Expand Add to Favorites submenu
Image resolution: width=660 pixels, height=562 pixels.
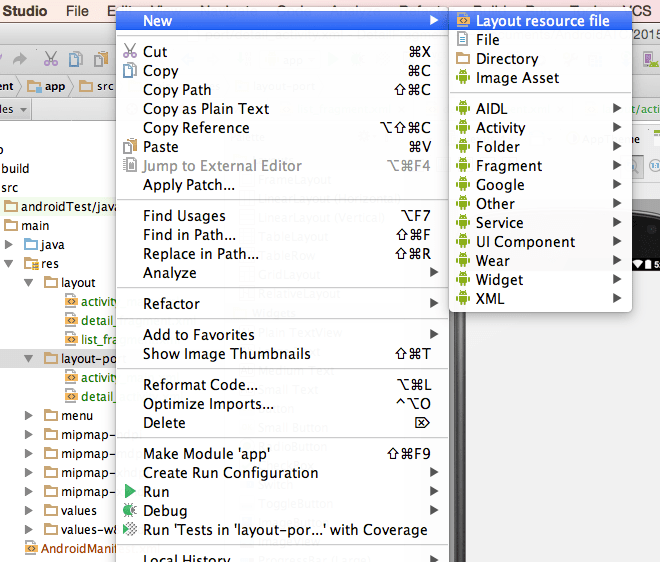(x=282, y=335)
